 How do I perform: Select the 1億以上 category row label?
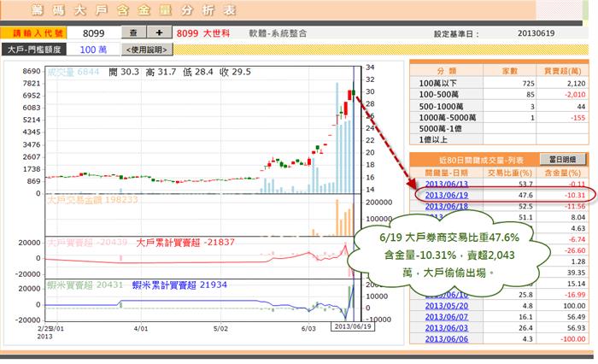433,139
